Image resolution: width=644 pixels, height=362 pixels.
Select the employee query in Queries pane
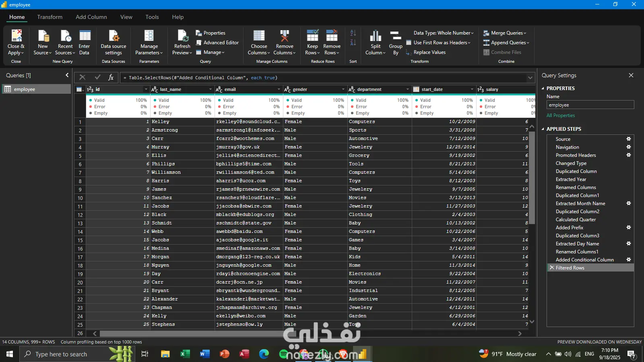36,89
